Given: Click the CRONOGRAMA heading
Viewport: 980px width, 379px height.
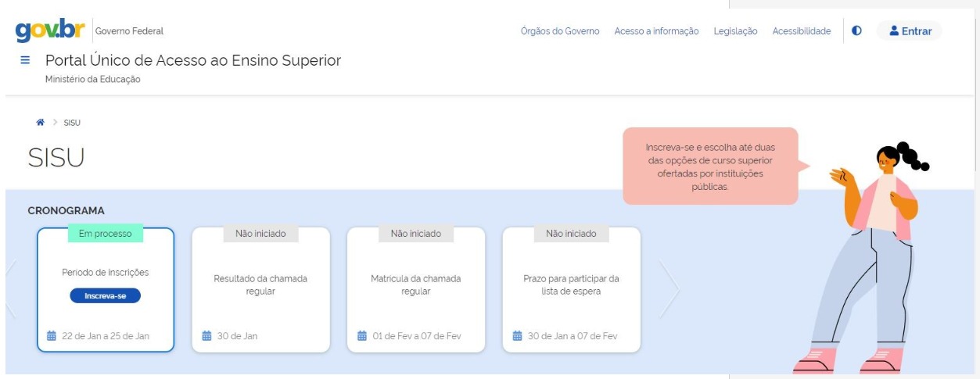Looking at the screenshot, I should pos(66,211).
